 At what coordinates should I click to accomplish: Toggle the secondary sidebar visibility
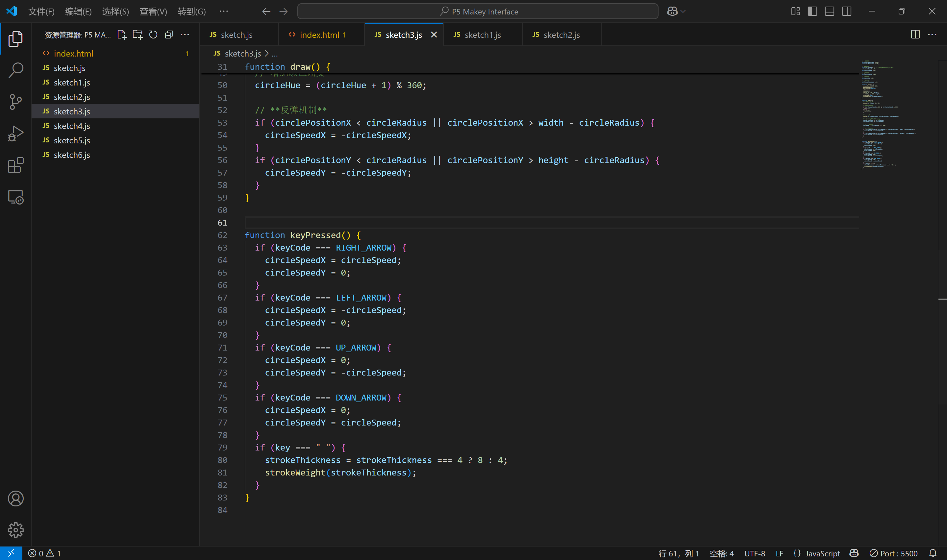pos(846,11)
